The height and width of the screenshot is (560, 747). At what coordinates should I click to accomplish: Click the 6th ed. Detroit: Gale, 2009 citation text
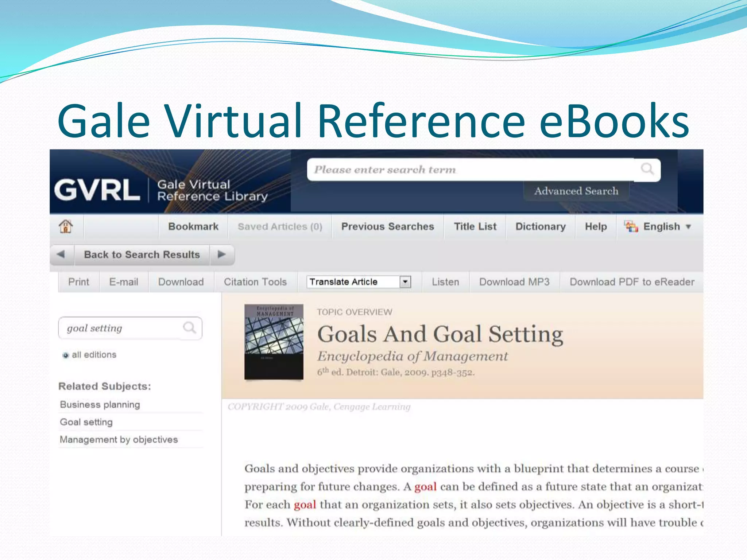click(x=396, y=372)
